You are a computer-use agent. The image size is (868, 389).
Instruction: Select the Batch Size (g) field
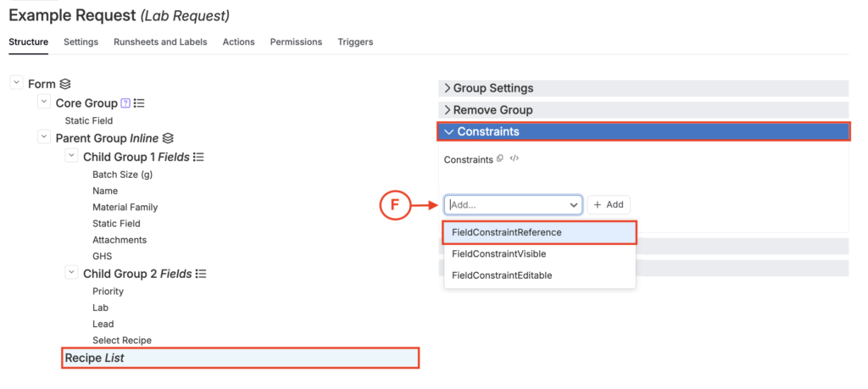tap(122, 175)
